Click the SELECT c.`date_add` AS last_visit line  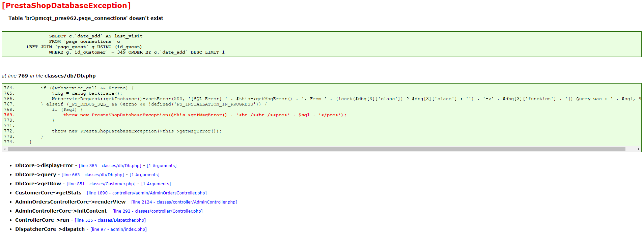click(x=96, y=36)
